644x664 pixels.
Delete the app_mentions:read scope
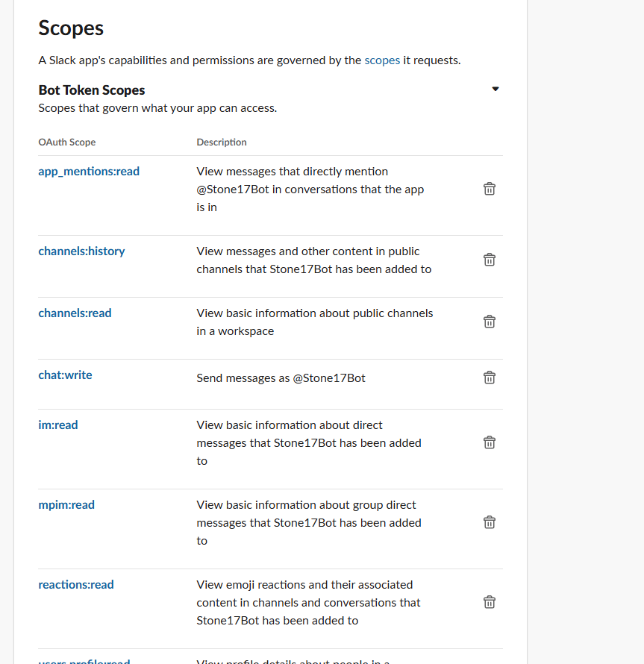pyautogui.click(x=490, y=189)
